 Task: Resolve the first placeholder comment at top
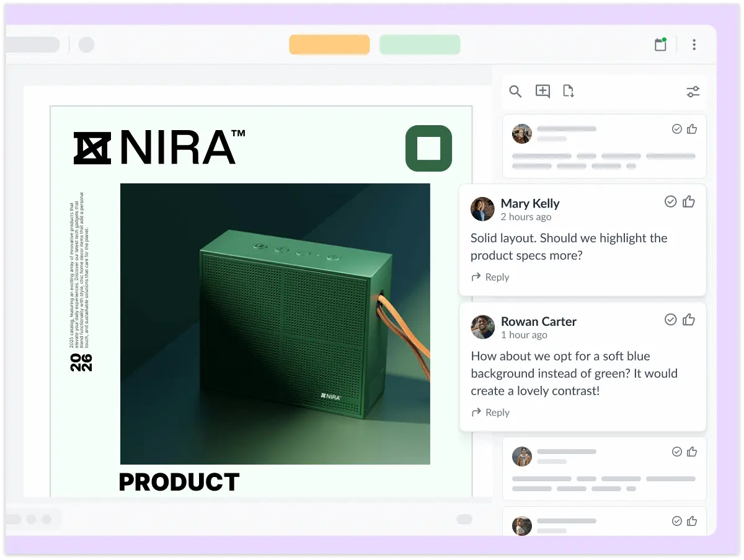click(x=677, y=129)
